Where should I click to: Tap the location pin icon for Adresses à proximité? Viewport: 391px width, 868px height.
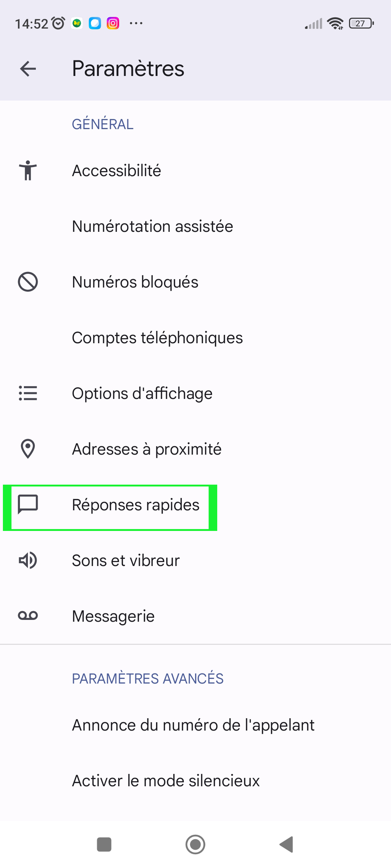[28, 449]
